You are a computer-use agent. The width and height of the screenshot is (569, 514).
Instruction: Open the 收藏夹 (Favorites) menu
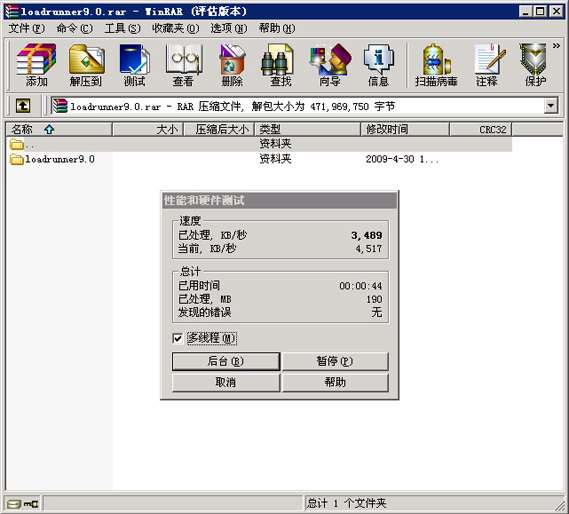[x=176, y=28]
